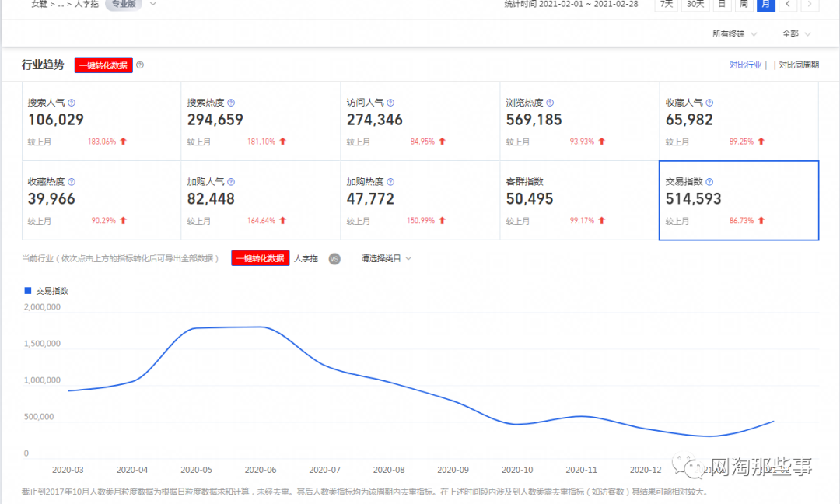Screen dimensions: 840x504
Task: Open help icon beside 加购热度
Action: coord(390,182)
